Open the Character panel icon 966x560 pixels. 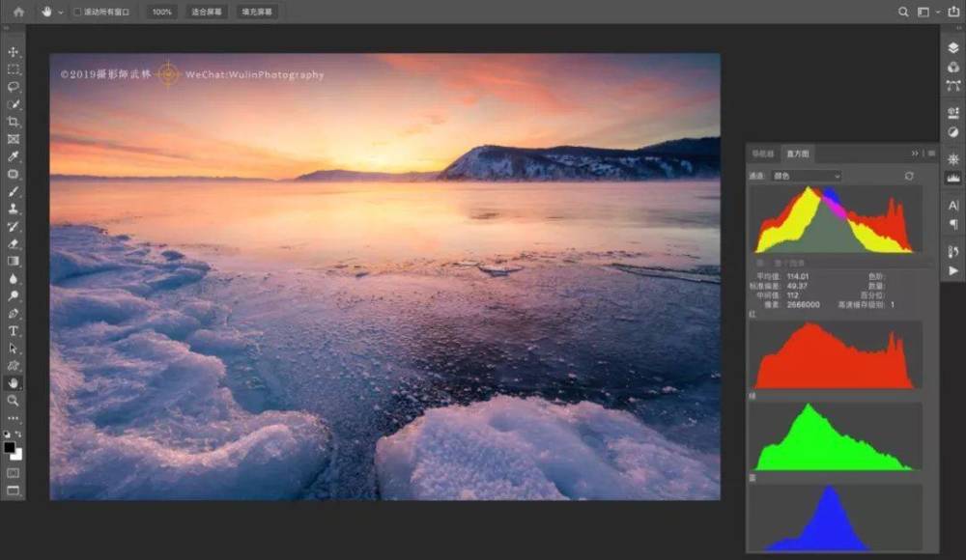tap(953, 205)
